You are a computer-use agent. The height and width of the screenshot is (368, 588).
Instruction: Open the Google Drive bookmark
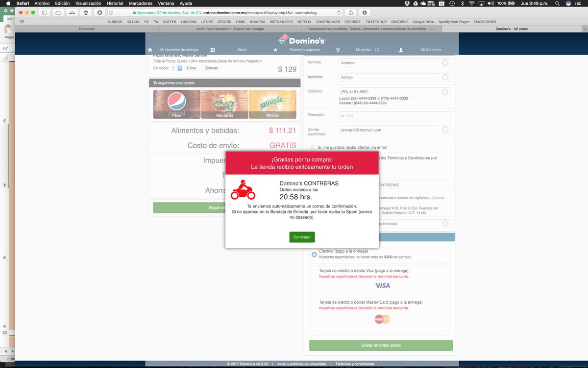click(423, 22)
